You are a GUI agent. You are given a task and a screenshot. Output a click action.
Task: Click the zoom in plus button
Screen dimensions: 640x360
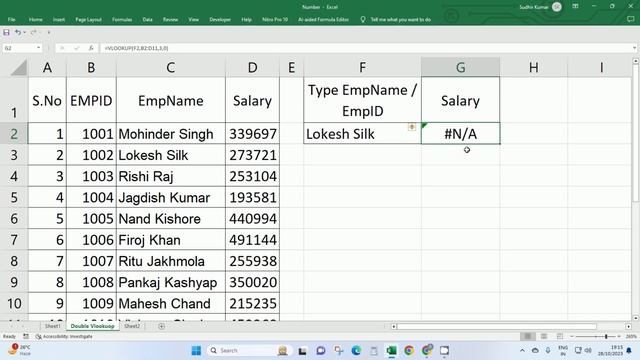coord(619,336)
